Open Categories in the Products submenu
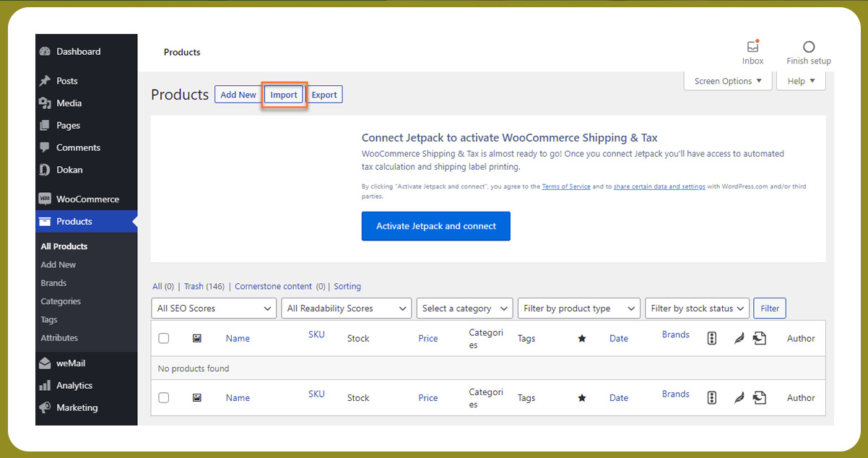This screenshot has width=868, height=458. click(x=61, y=301)
